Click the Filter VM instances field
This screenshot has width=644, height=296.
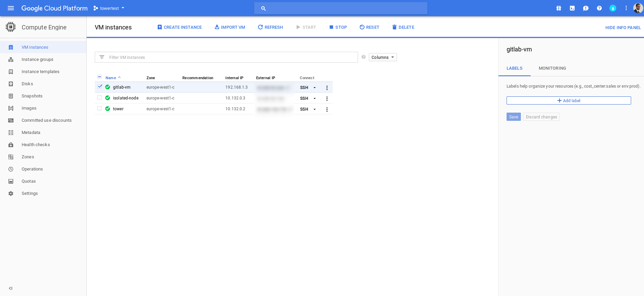pyautogui.click(x=230, y=57)
